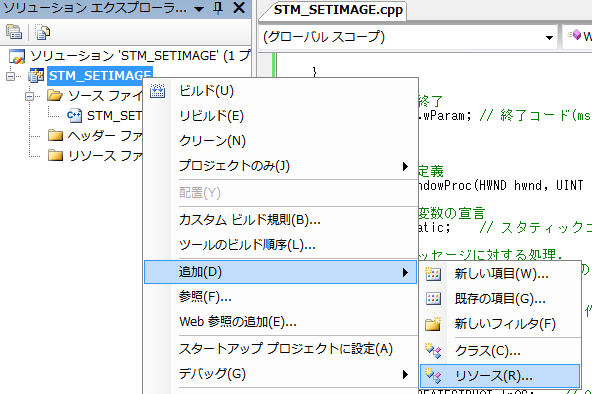Select the リソース ファ tree label
Viewport: 592px width, 394px height.
[105, 155]
